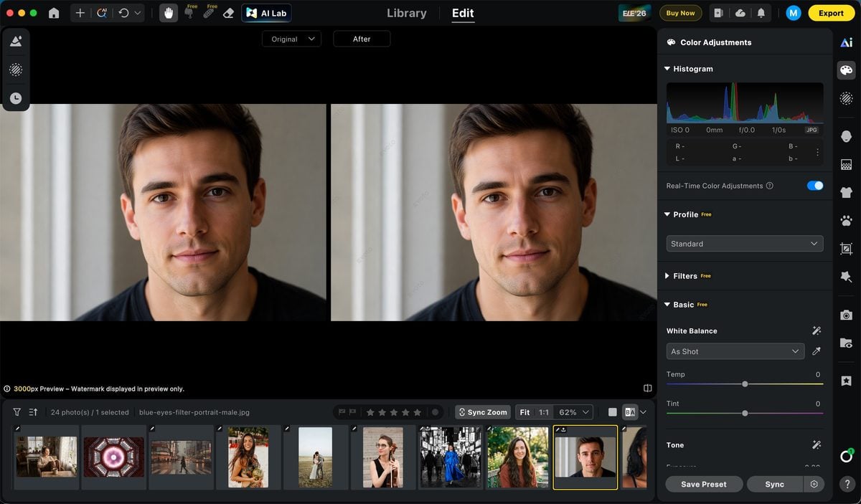Image resolution: width=861 pixels, height=504 pixels.
Task: Adjust the Tint slider handle
Action: (x=745, y=413)
